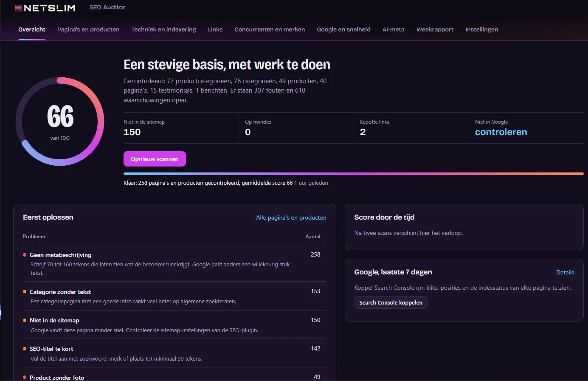Click the Aantal column header
Screen dimensions: 588x381
point(313,237)
